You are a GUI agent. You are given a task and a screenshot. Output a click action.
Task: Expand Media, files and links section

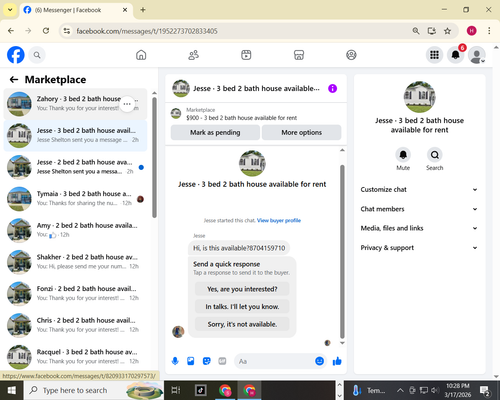(419, 228)
